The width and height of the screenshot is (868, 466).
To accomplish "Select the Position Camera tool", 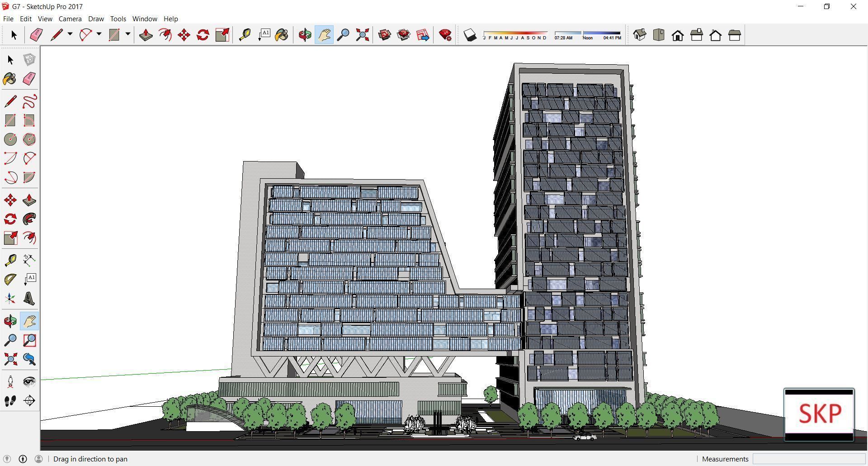I will tap(10, 382).
